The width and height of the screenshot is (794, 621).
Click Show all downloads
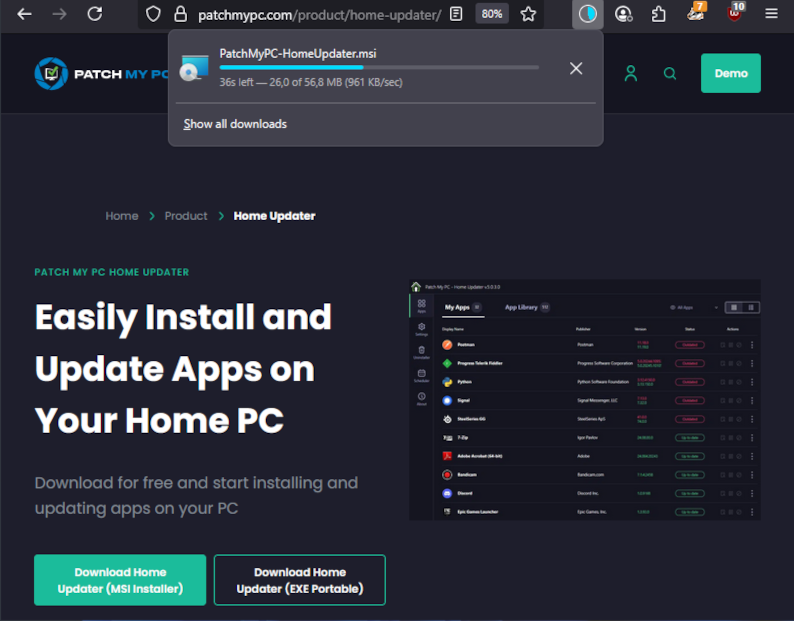tap(235, 124)
